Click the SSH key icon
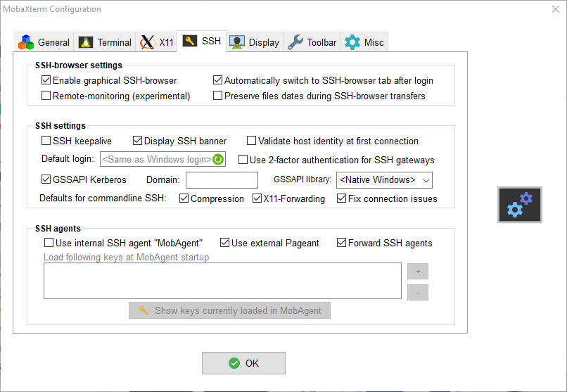The width and height of the screenshot is (567, 392). point(190,41)
